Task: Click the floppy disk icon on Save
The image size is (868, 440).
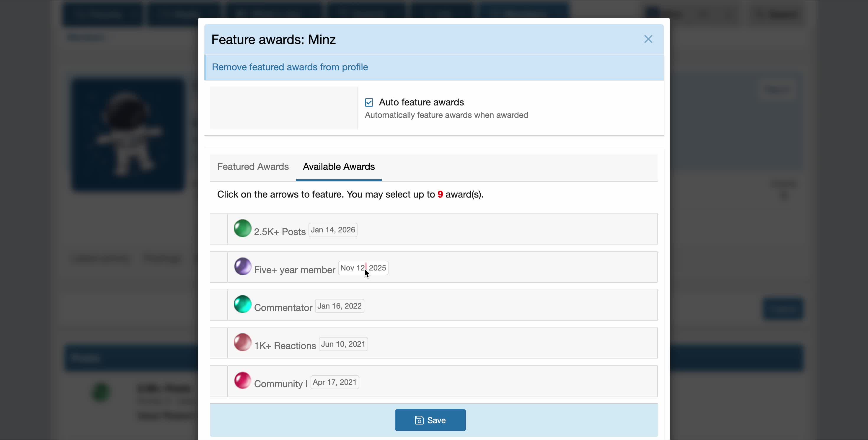Action: [x=419, y=420]
